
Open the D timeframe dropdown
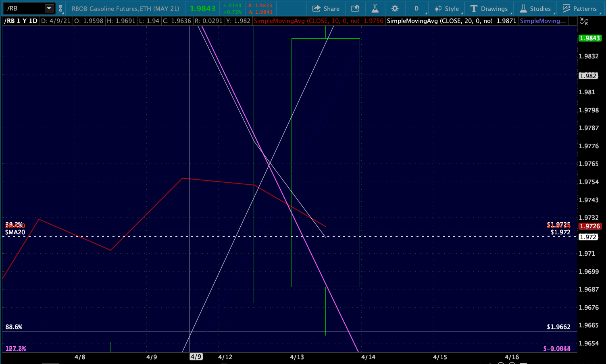416,8
